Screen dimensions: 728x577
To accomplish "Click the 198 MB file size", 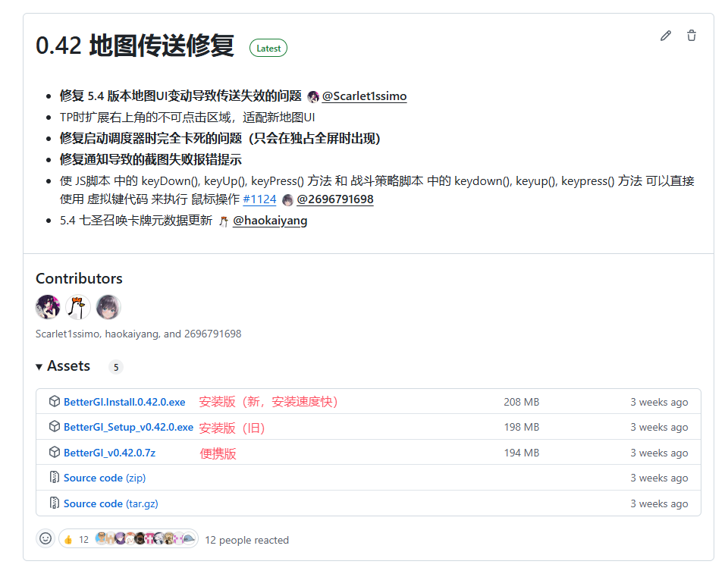I will click(522, 427).
